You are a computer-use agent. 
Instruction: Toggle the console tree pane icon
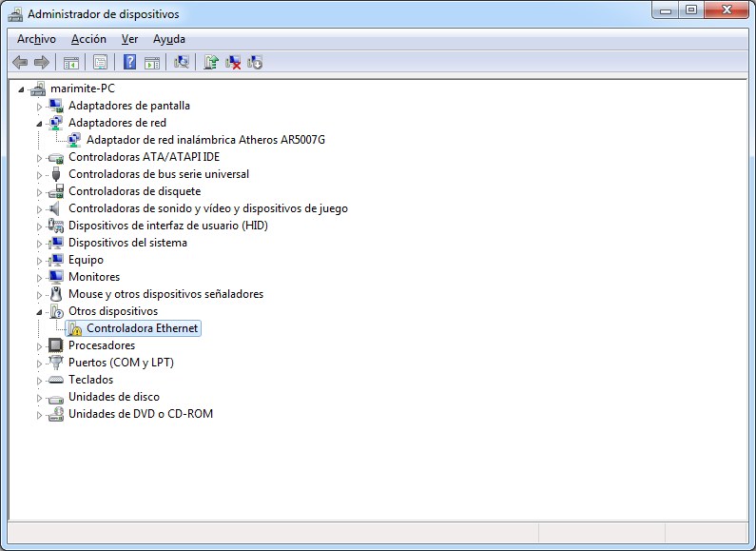coord(71,62)
